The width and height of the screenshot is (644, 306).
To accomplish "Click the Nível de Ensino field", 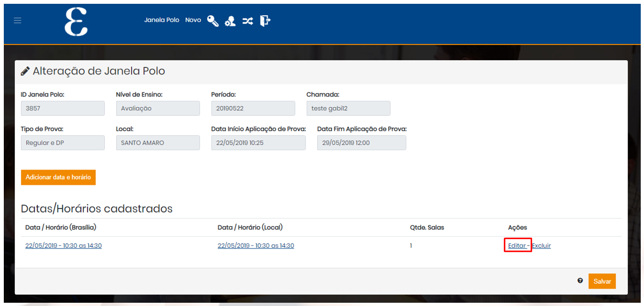I will pyautogui.click(x=158, y=109).
